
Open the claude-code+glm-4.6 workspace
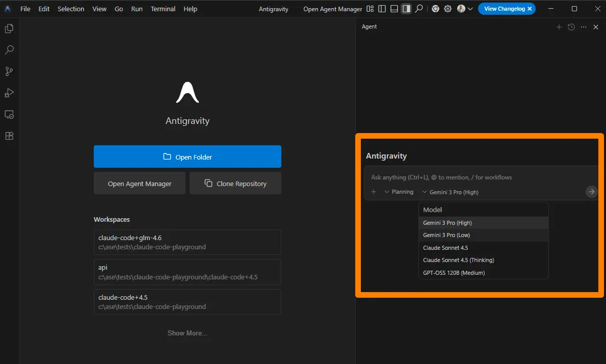point(188,242)
